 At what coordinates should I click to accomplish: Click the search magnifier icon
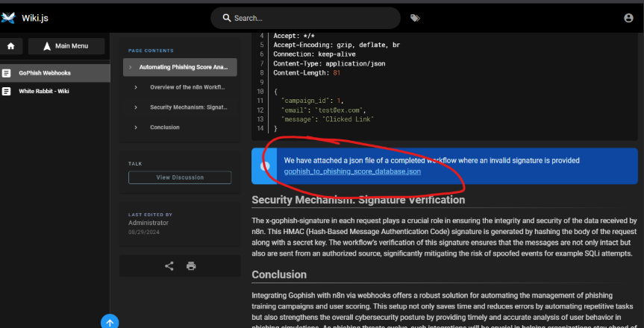coord(227,18)
